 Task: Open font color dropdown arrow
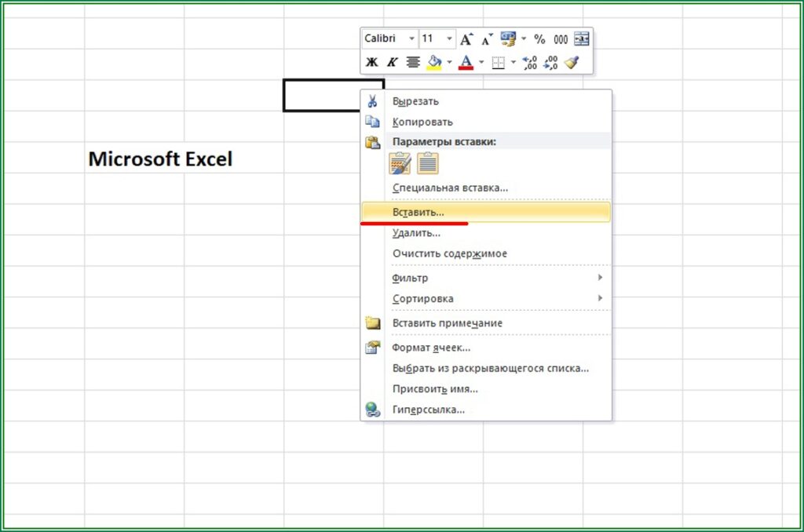pos(481,63)
